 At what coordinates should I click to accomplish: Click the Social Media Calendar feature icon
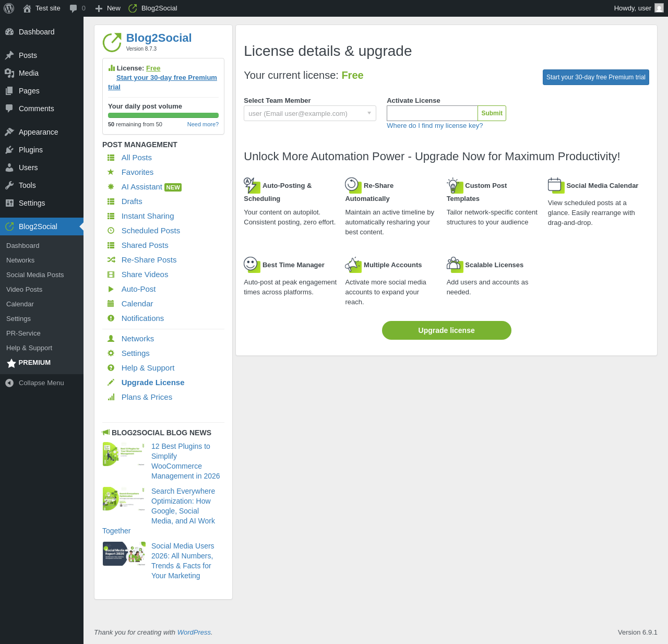(x=556, y=185)
